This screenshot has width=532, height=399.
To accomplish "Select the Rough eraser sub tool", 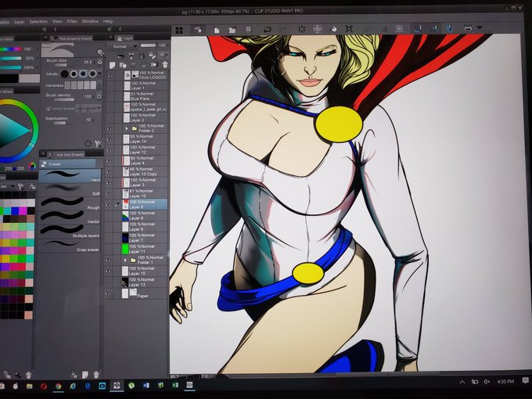I will [70, 204].
